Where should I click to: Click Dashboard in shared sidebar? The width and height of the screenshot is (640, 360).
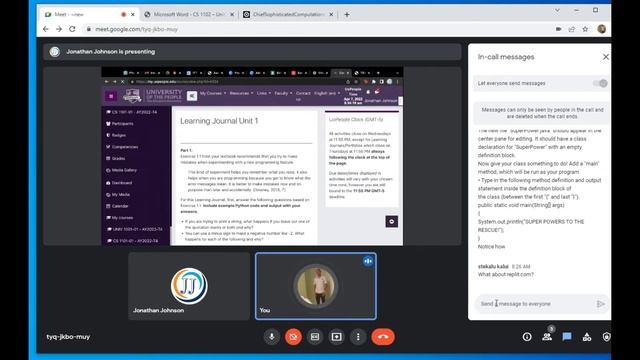119,183
